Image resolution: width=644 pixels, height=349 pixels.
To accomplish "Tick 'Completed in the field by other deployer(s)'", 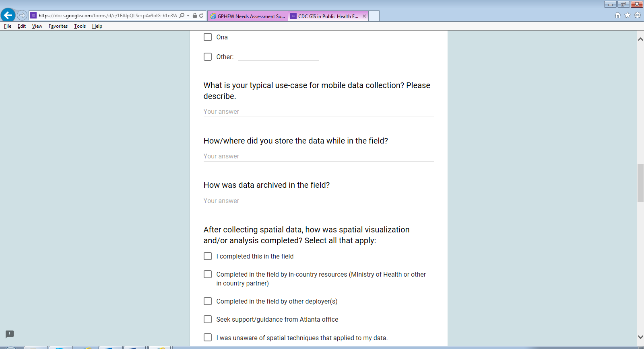I will click(x=208, y=301).
